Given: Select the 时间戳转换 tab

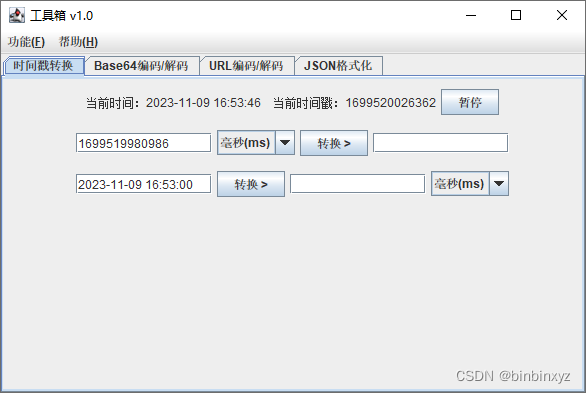Looking at the screenshot, I should click(44, 66).
